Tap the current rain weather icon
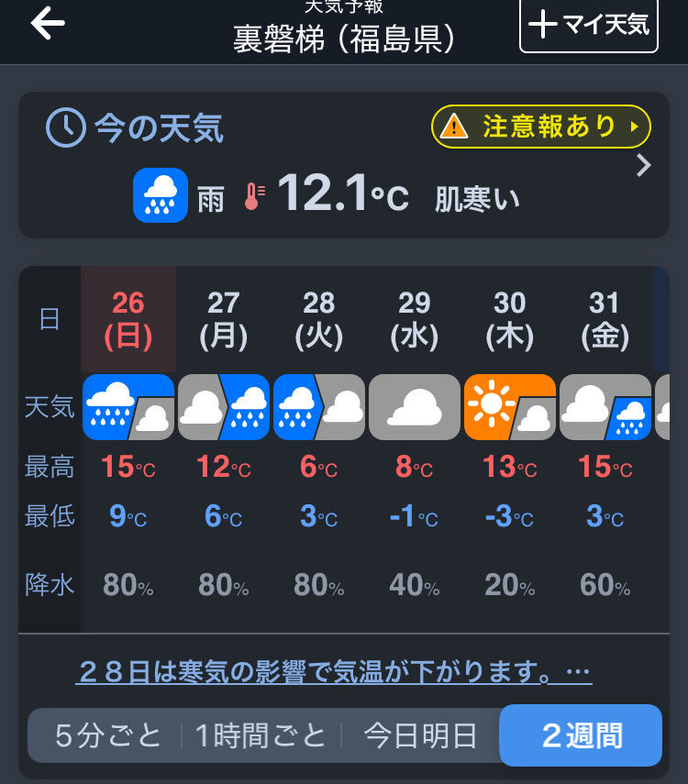The image size is (688, 784). pyautogui.click(x=161, y=195)
